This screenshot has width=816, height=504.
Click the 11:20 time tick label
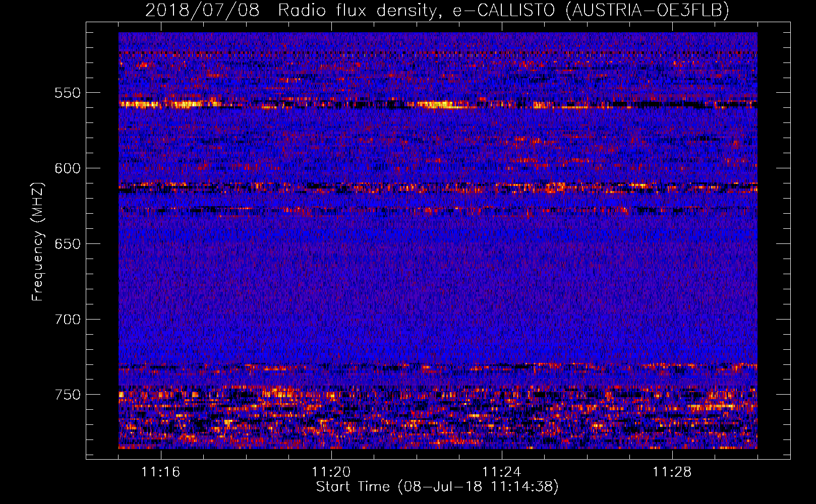coord(331,472)
